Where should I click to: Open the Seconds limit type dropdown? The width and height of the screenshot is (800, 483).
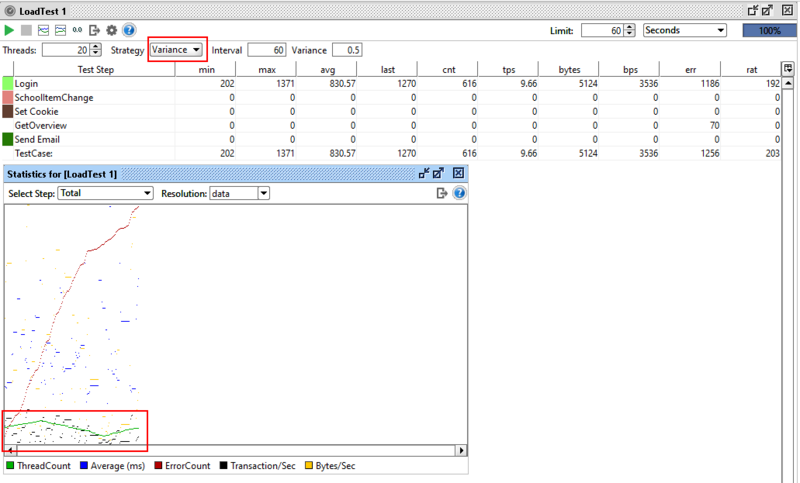[685, 31]
